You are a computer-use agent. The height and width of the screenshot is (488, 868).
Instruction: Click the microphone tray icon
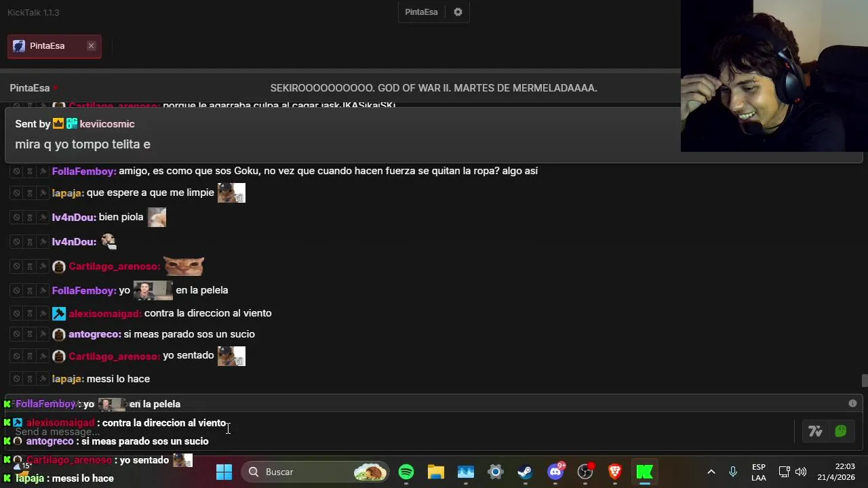click(733, 472)
